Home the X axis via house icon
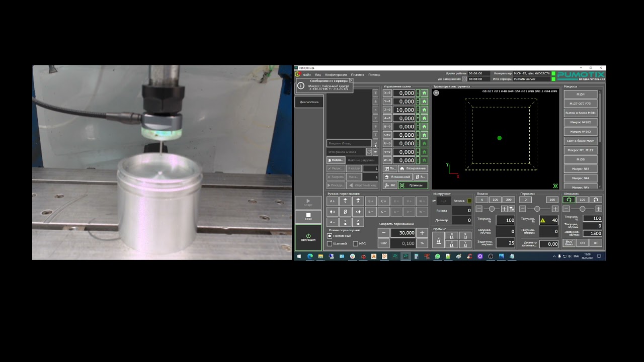Image resolution: width=644 pixels, height=362 pixels. pyautogui.click(x=424, y=93)
